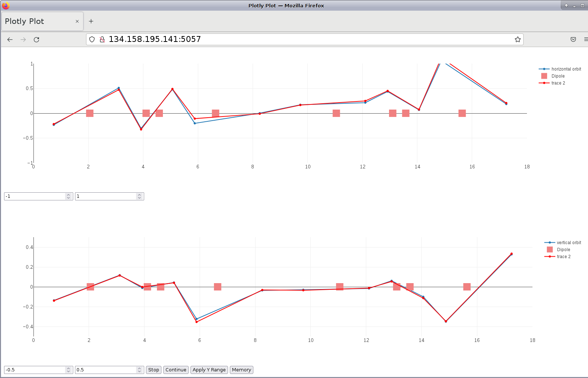Click the shield tracking protection icon
The height and width of the screenshot is (378, 588).
pos(92,40)
